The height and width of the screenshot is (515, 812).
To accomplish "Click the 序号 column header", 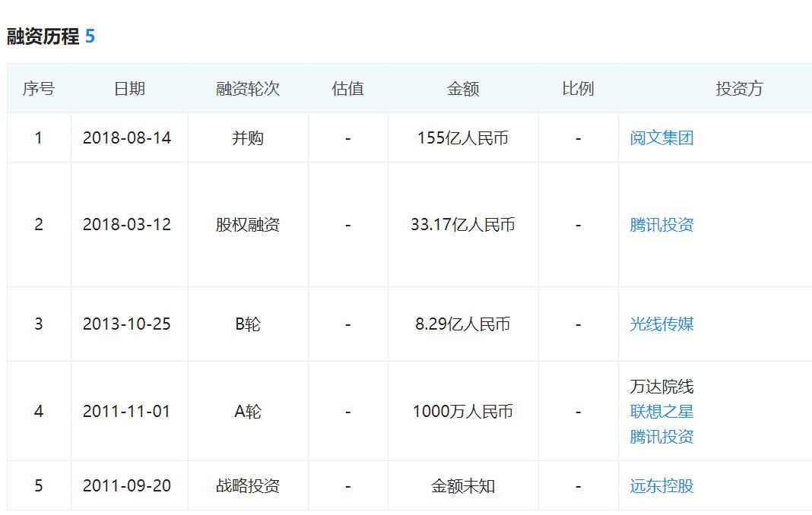I will 39,89.
